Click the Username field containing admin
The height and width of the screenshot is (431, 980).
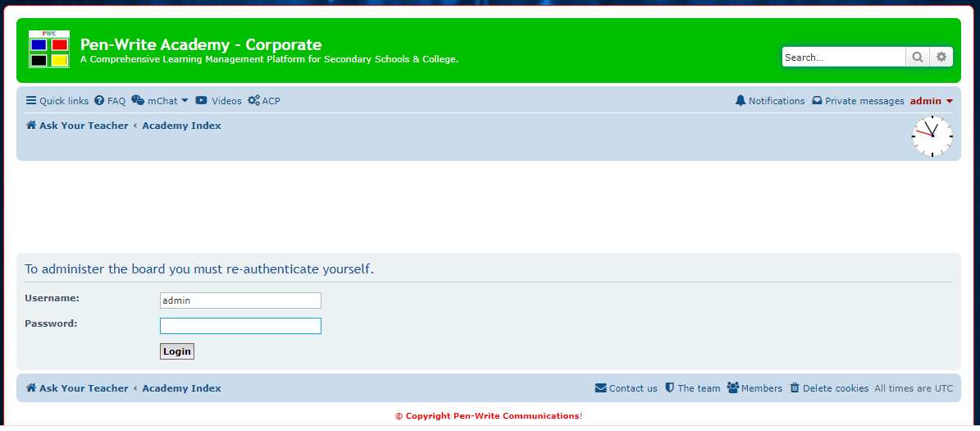pos(240,300)
